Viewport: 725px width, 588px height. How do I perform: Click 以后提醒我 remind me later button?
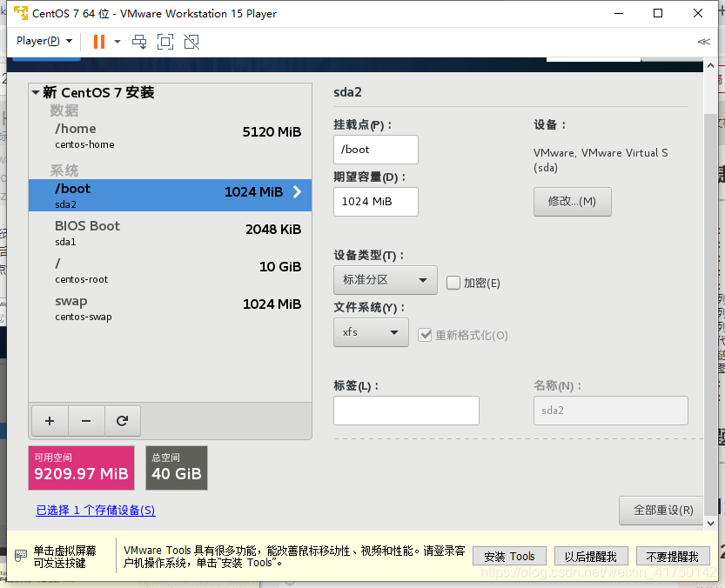[591, 556]
